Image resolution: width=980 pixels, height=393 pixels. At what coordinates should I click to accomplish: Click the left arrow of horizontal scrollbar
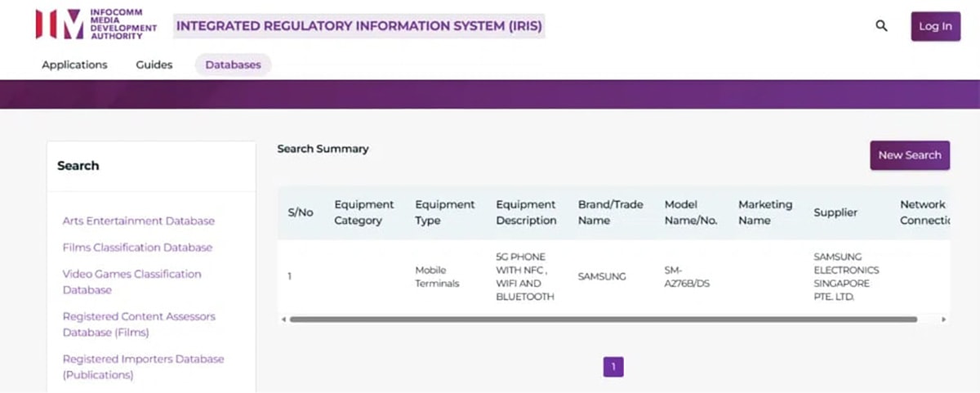tap(284, 319)
